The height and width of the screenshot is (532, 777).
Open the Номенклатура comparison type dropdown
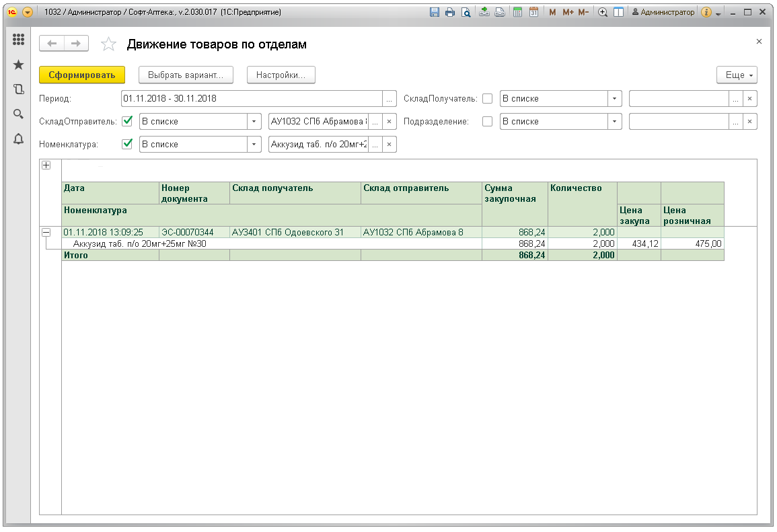pos(254,145)
